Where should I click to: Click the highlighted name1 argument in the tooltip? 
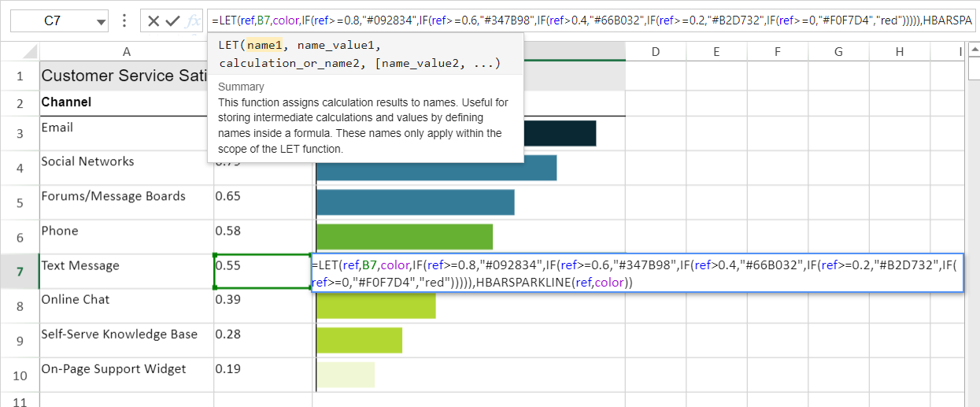pyautogui.click(x=264, y=46)
